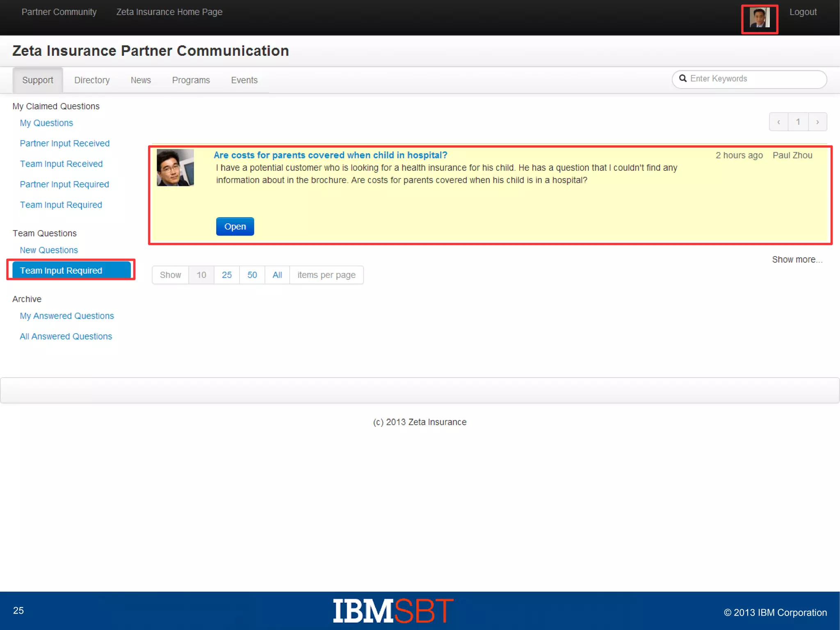The image size is (840, 630).
Task: Click Logout in the top bar
Action: coord(803,12)
